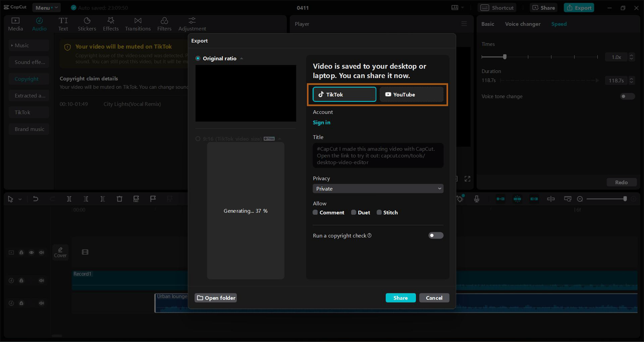Cancel the export dialog
The height and width of the screenshot is (342, 644).
point(434,298)
